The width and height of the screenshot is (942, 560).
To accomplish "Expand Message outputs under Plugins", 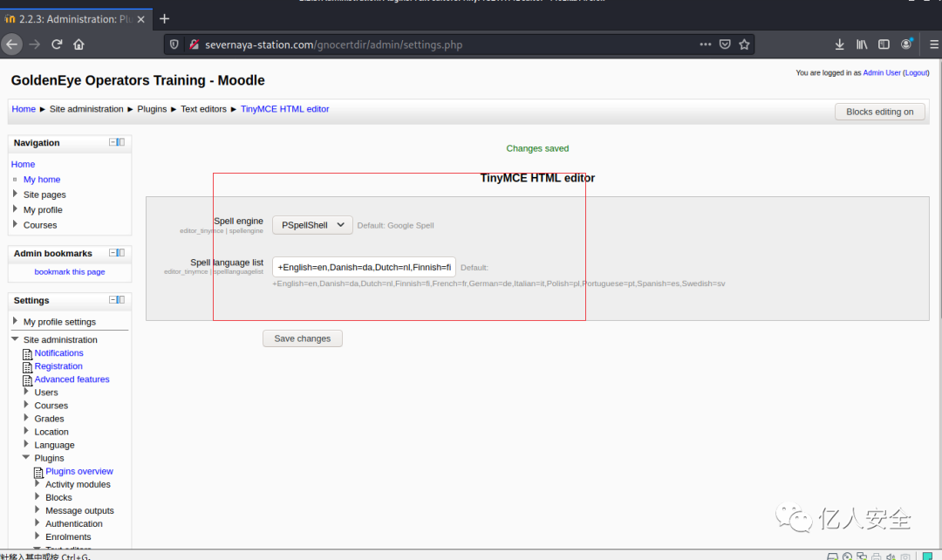I will point(38,509).
